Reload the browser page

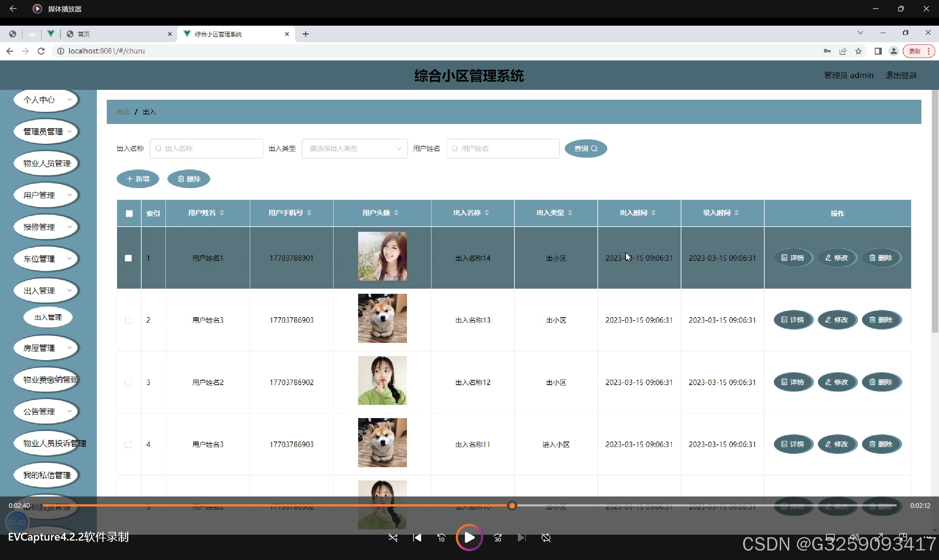(41, 51)
